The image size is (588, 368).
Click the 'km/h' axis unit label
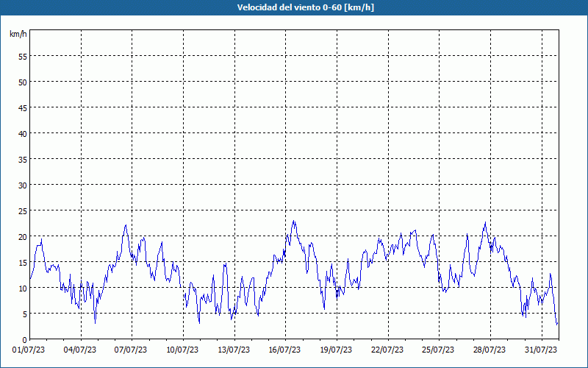click(18, 34)
